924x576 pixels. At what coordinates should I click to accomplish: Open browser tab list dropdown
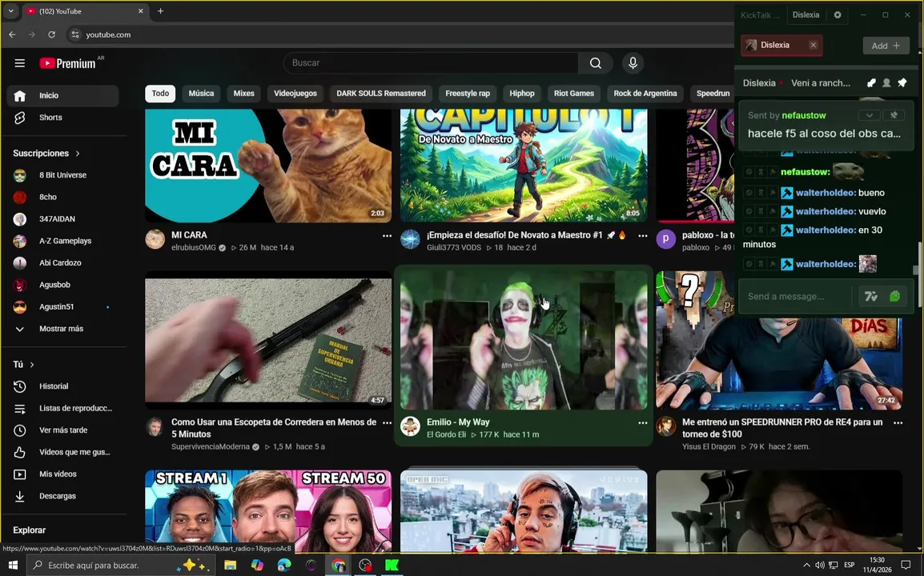(10, 11)
